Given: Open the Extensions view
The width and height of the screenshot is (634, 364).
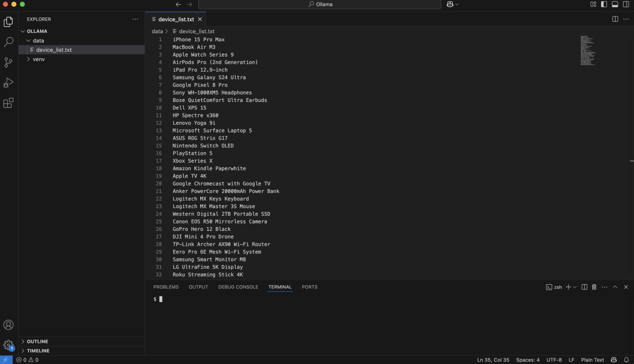Looking at the screenshot, I should [x=8, y=103].
